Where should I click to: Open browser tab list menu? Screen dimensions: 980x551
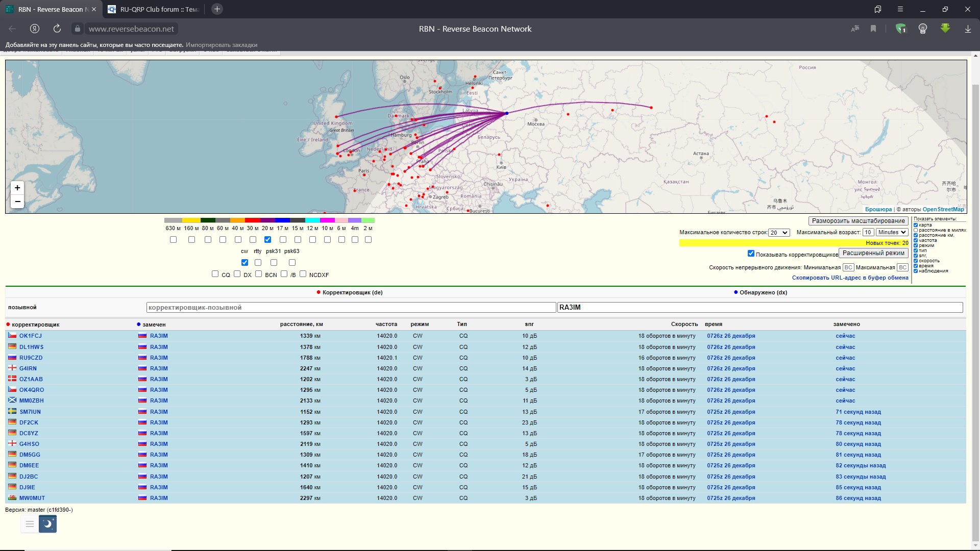click(x=900, y=9)
